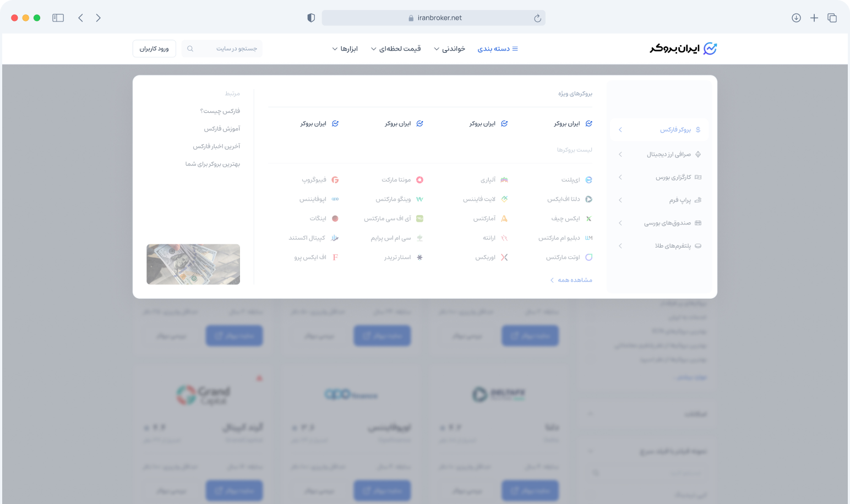Click the آلپاری broker logo icon
This screenshot has width=850, height=504.
[x=504, y=180]
